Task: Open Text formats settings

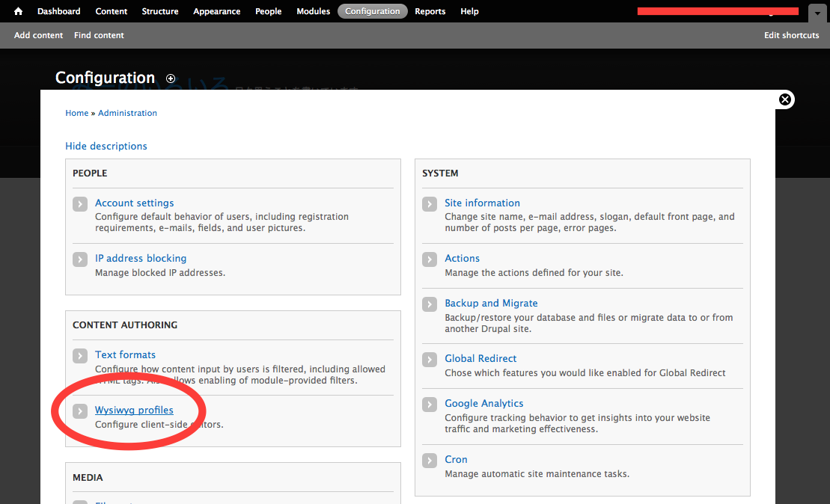Action: click(x=126, y=354)
